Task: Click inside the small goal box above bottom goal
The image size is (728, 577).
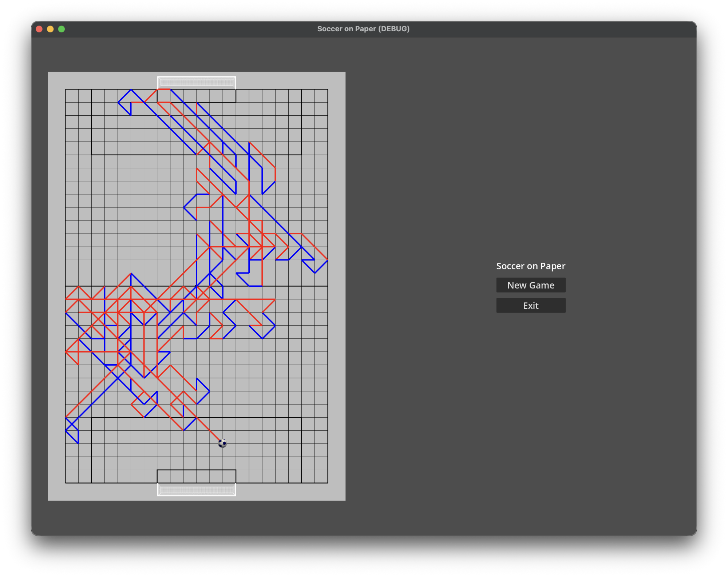Action: [x=197, y=477]
